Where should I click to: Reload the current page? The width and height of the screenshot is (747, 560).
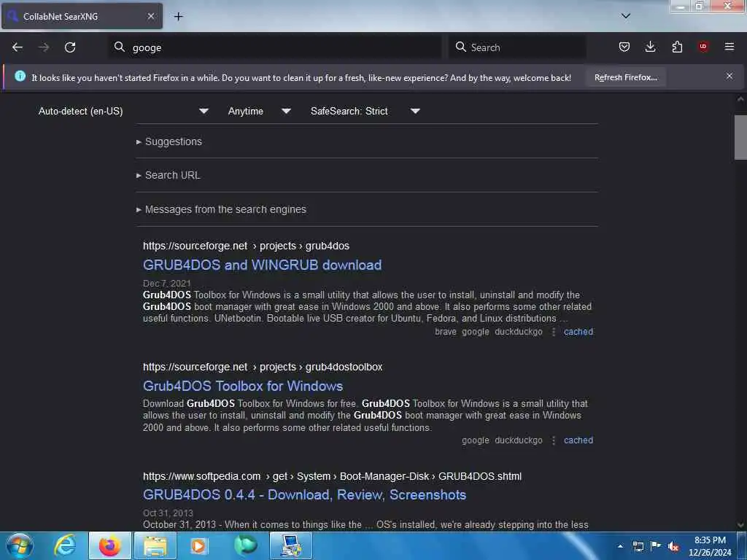(70, 47)
